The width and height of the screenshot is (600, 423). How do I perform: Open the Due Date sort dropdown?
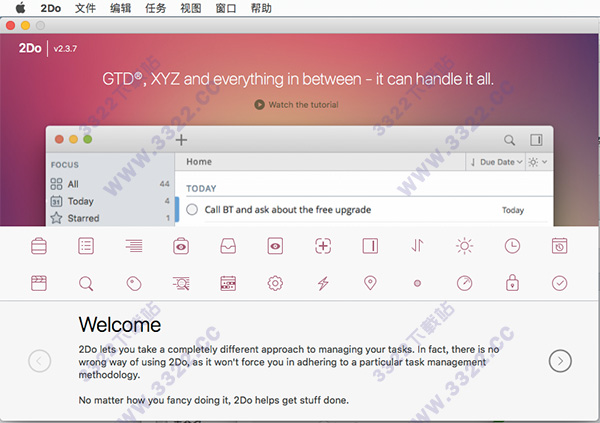(496, 162)
